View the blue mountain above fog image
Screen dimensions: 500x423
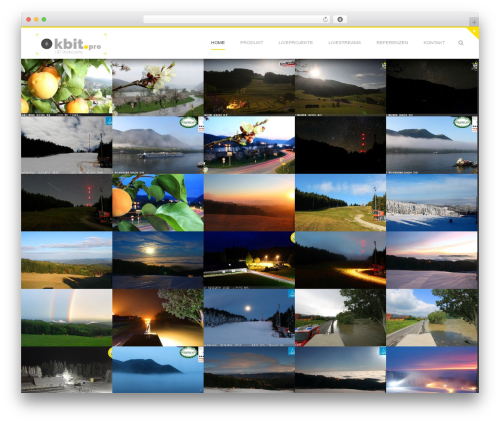tap(158, 370)
